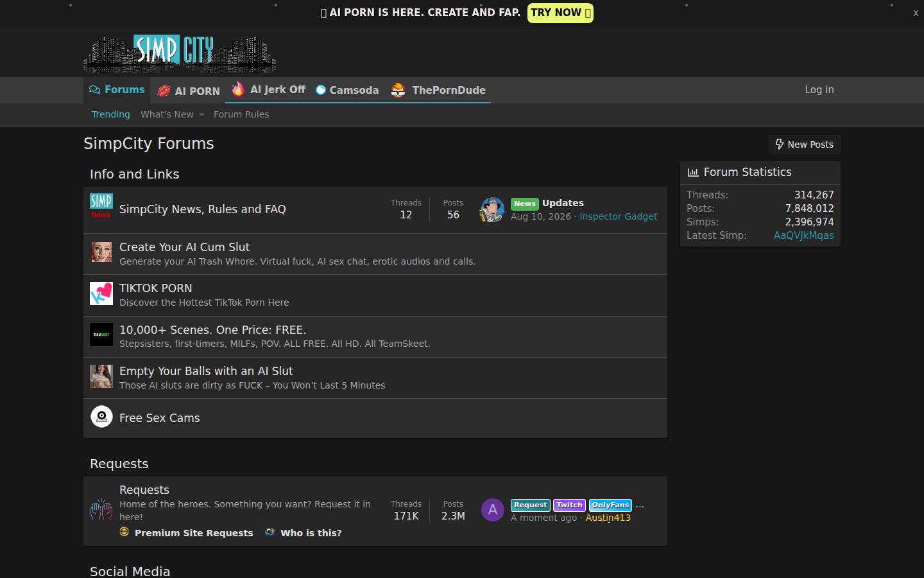Image resolution: width=924 pixels, height=578 pixels.
Task: Open the Forum Rules link
Action: tap(241, 114)
